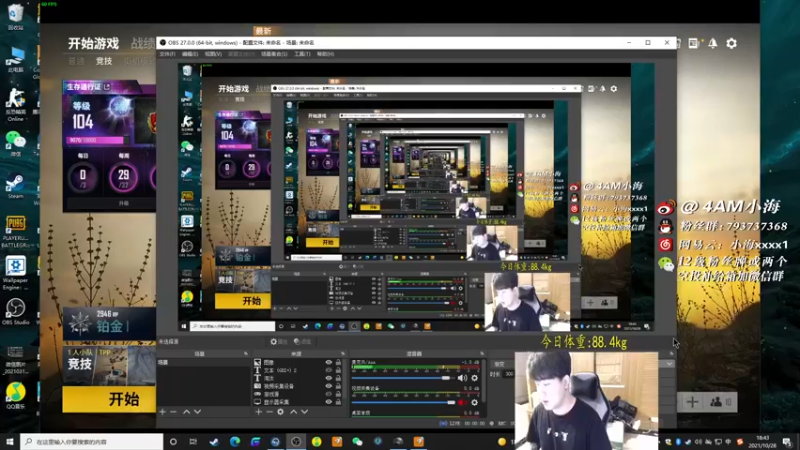Screen dimensions: 800x450
Task: Click the 铂金 rank banner in PUBG
Action: [109, 323]
